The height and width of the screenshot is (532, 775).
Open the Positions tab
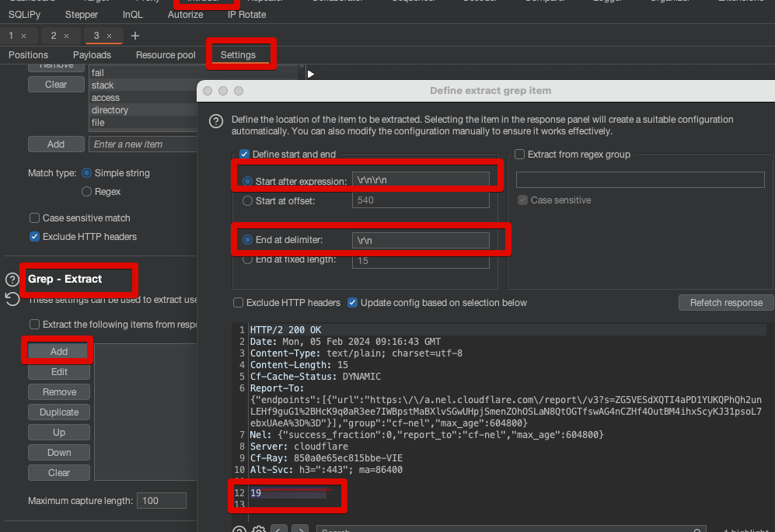coord(28,55)
